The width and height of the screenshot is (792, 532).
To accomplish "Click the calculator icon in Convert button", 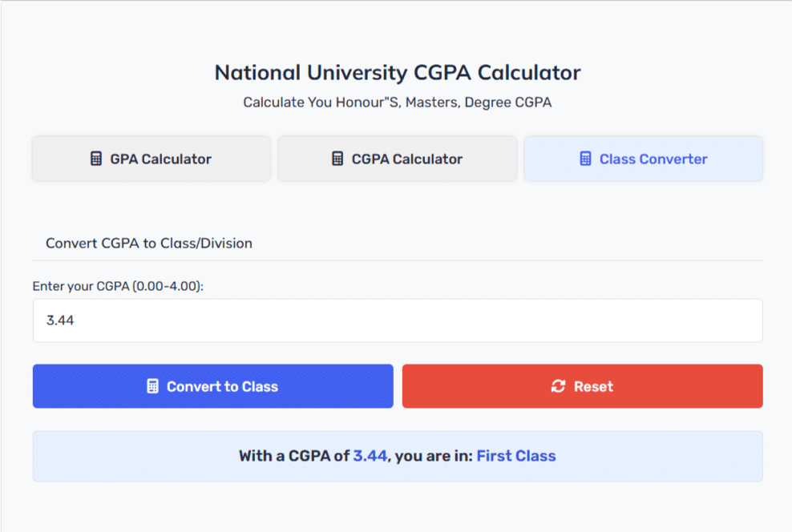I will (x=152, y=386).
